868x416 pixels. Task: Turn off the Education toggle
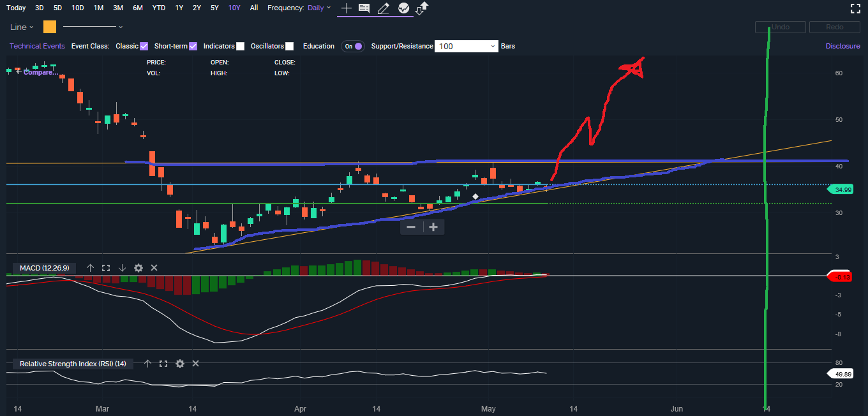(353, 46)
